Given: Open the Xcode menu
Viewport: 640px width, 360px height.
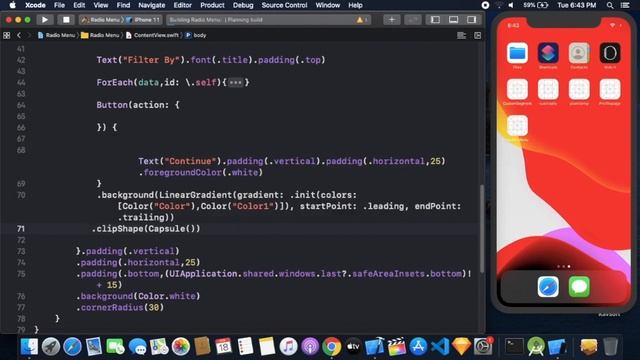Looking at the screenshot, I should (x=35, y=5).
